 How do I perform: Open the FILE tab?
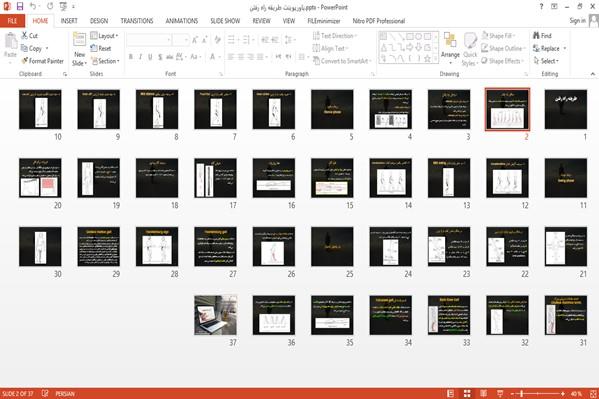click(12, 21)
